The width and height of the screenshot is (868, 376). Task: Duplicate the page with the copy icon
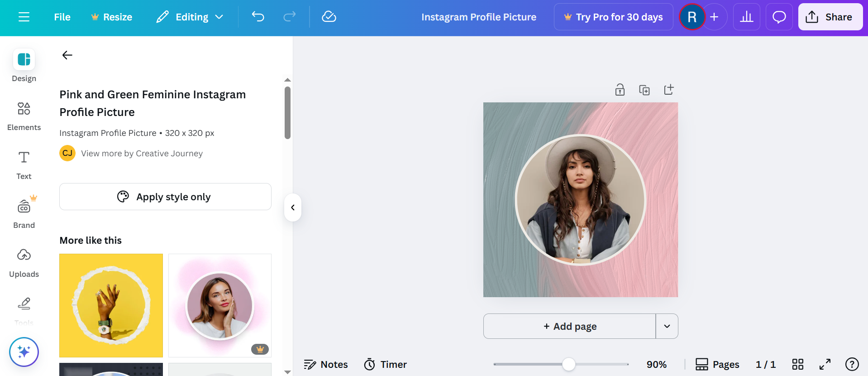pyautogui.click(x=644, y=90)
